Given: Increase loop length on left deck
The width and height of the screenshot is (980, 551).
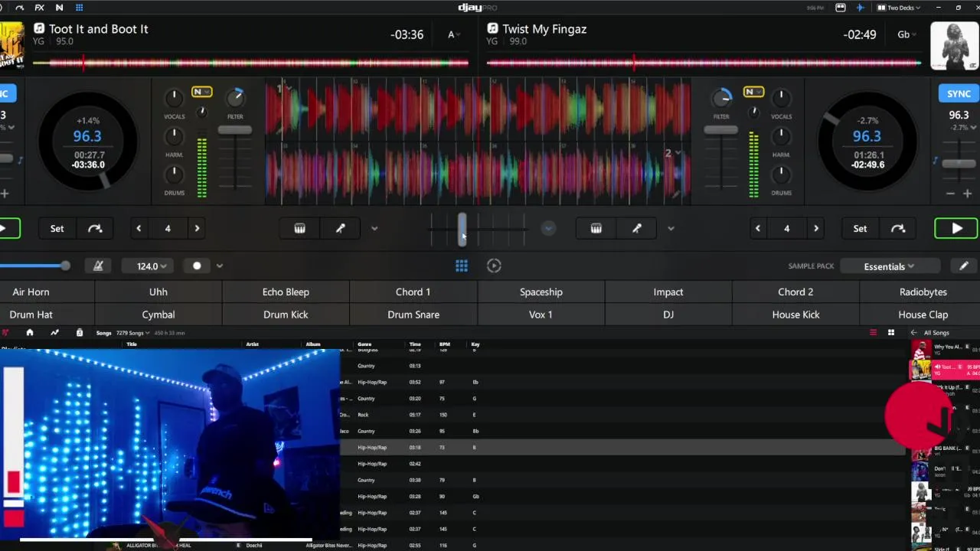Looking at the screenshot, I should point(197,228).
